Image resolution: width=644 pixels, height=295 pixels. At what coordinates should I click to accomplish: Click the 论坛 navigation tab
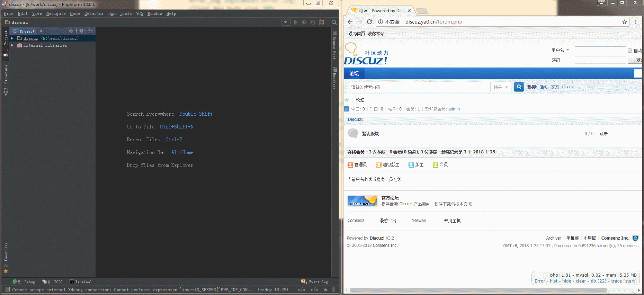[x=354, y=73]
